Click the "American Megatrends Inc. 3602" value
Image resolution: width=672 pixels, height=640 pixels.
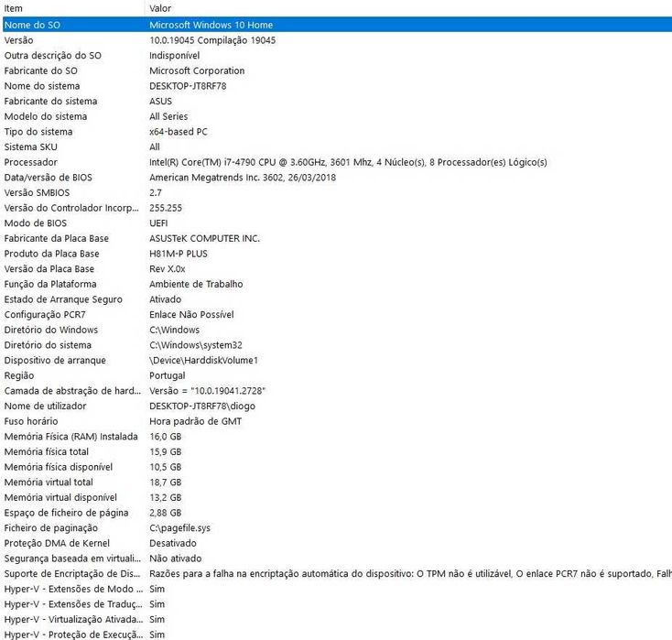[243, 178]
